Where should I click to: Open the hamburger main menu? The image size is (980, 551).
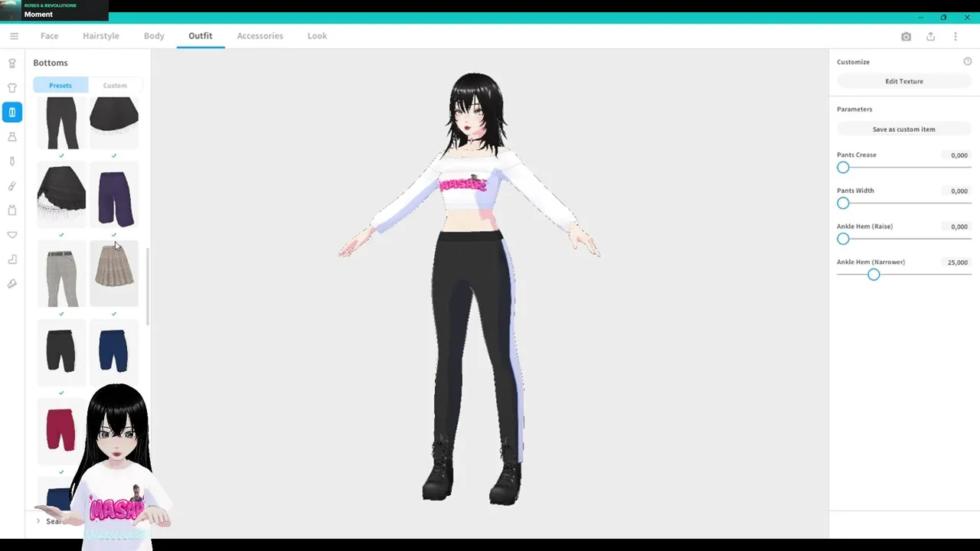14,36
